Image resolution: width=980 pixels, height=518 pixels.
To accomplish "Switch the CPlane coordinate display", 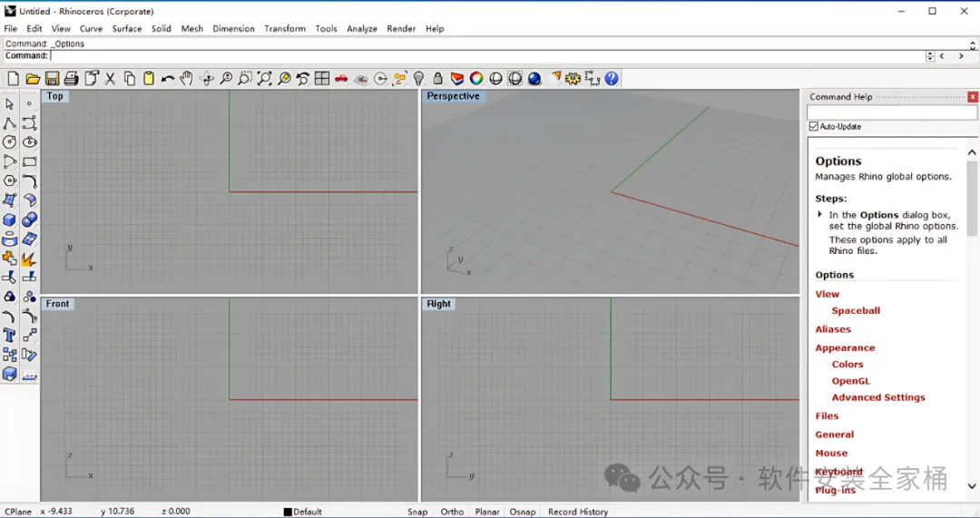I will click(x=18, y=512).
